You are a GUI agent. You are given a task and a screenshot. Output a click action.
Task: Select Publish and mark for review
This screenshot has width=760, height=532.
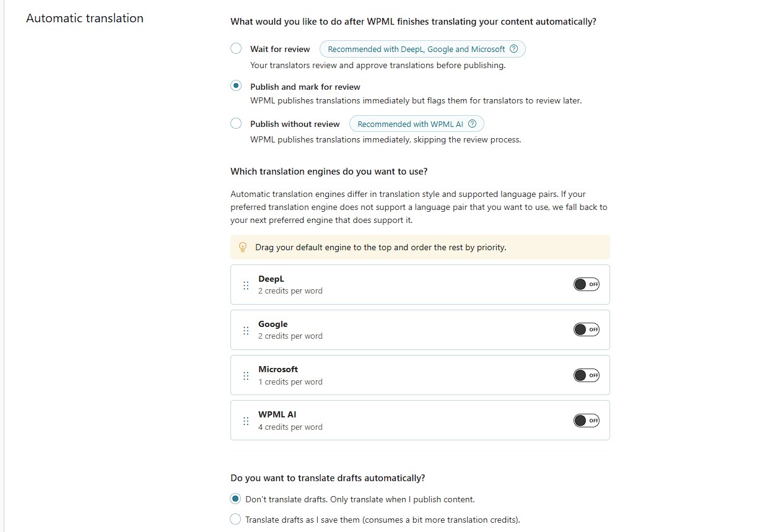click(236, 86)
